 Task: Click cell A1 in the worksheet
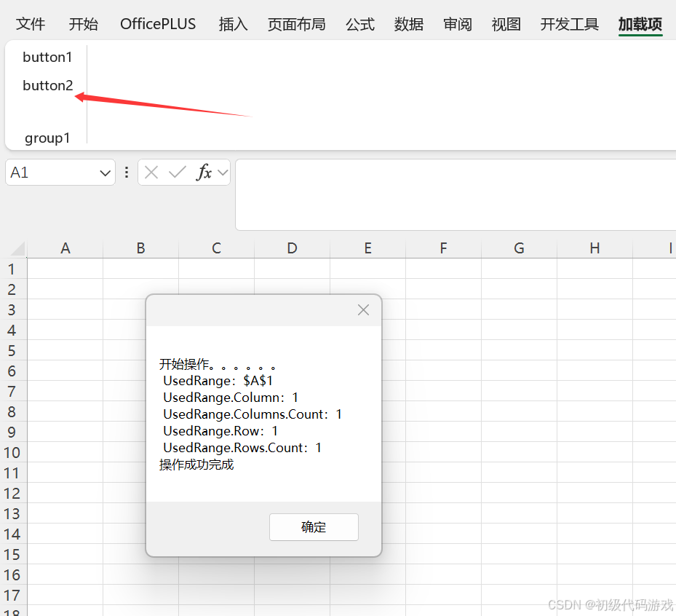65,269
